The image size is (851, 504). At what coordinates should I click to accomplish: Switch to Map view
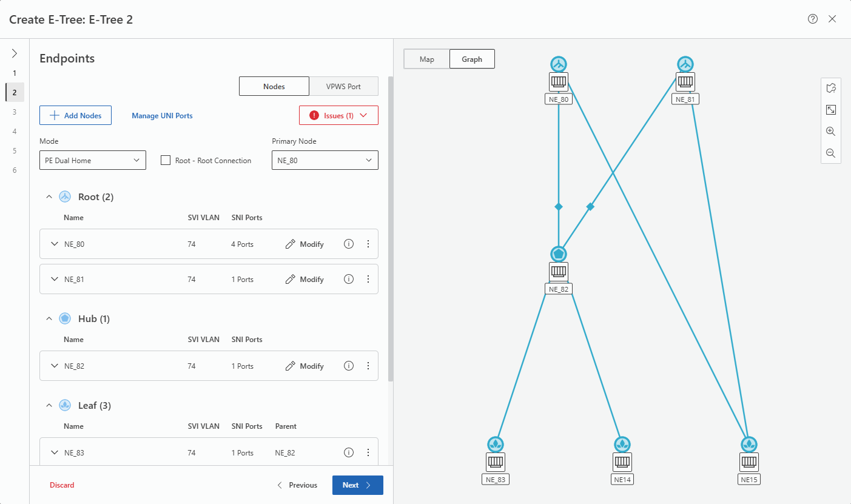pyautogui.click(x=426, y=59)
